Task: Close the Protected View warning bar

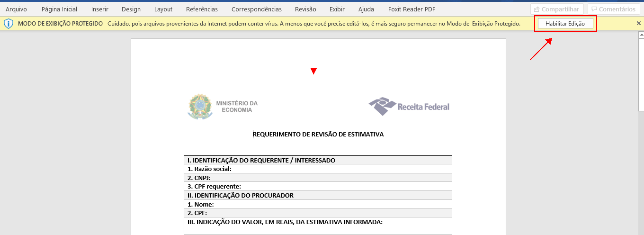Action: (x=638, y=23)
